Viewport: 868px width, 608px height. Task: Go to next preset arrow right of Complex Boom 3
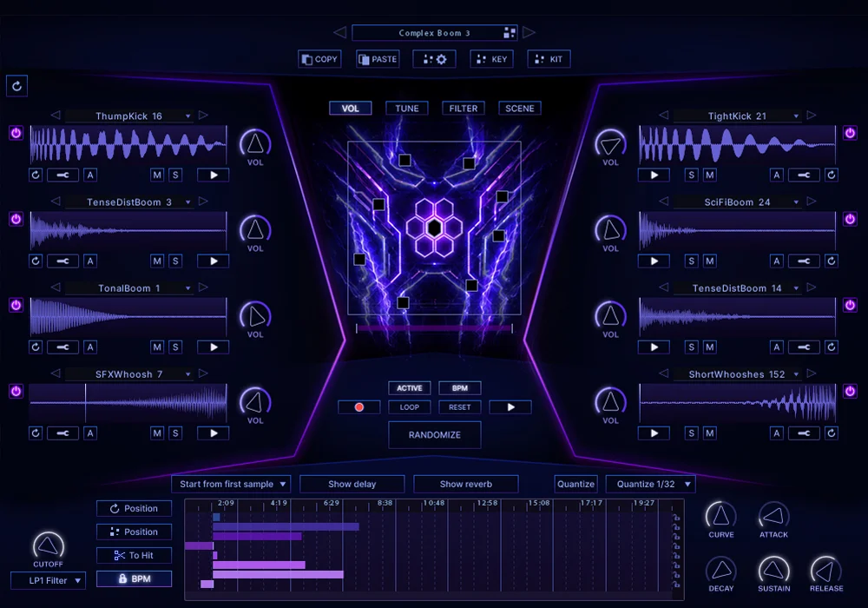529,33
